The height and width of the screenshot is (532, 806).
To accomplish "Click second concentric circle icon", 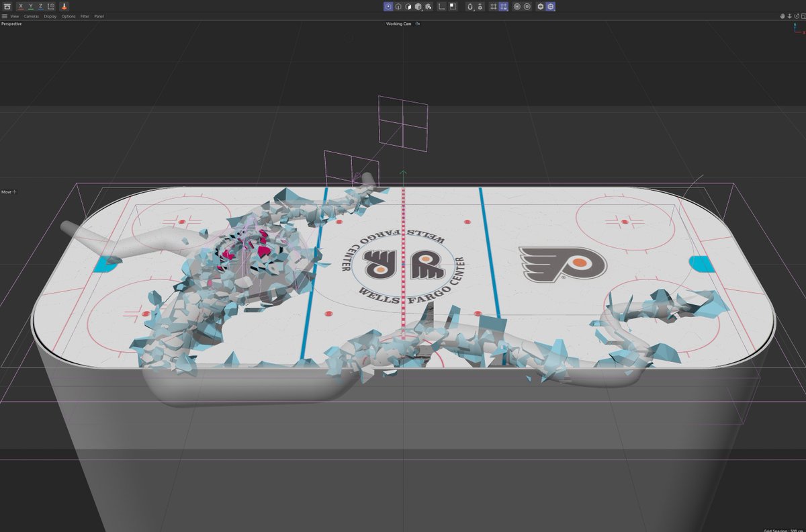I will 527,7.
